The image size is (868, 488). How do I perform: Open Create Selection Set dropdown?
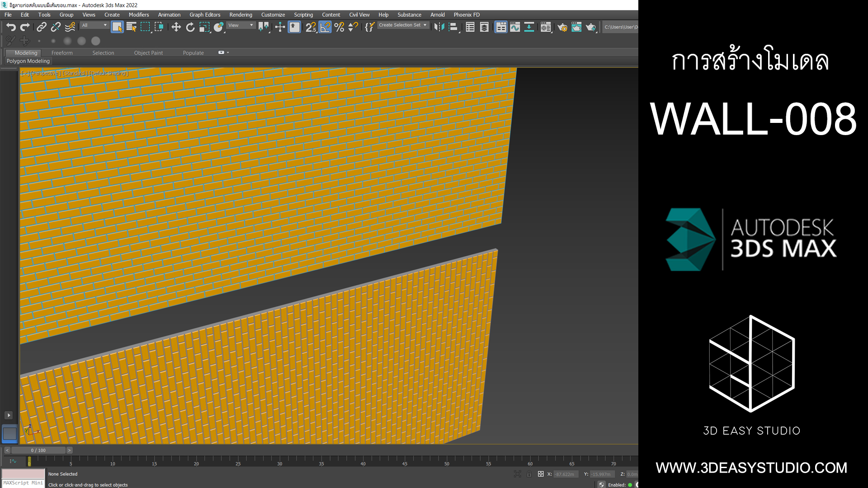(403, 25)
